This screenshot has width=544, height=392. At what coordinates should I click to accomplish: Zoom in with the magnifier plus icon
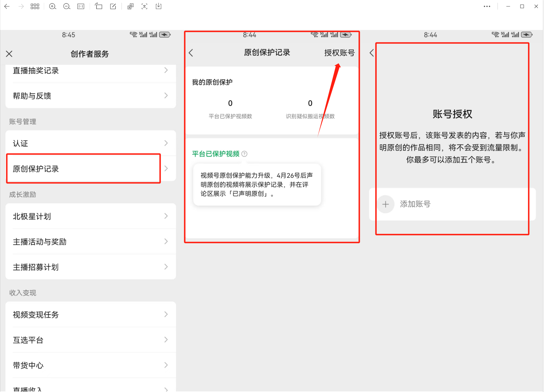tap(52, 6)
